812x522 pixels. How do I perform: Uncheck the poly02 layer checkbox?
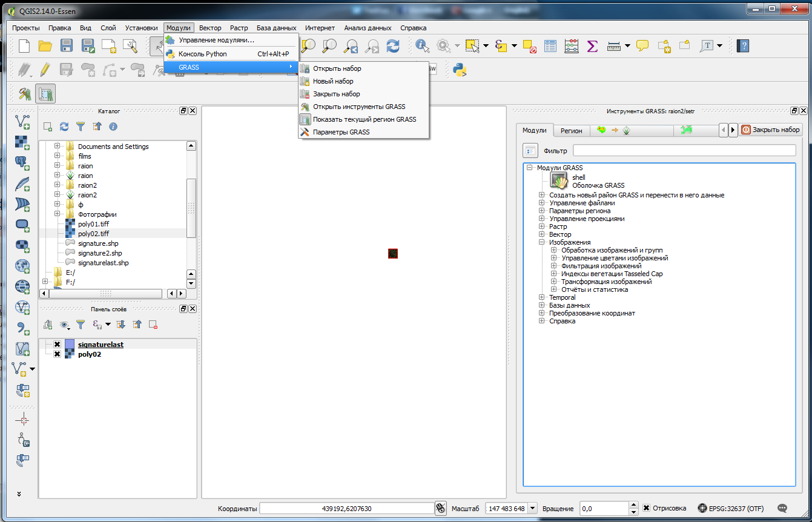point(57,354)
